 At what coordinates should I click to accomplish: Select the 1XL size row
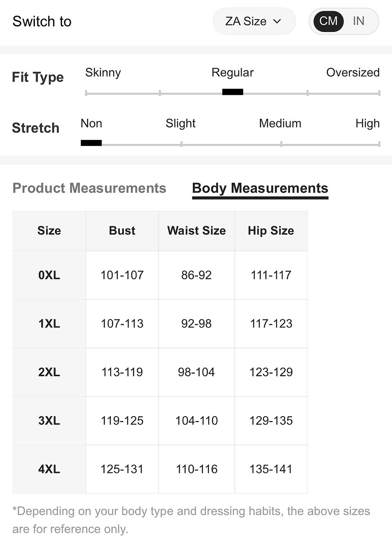click(x=160, y=324)
